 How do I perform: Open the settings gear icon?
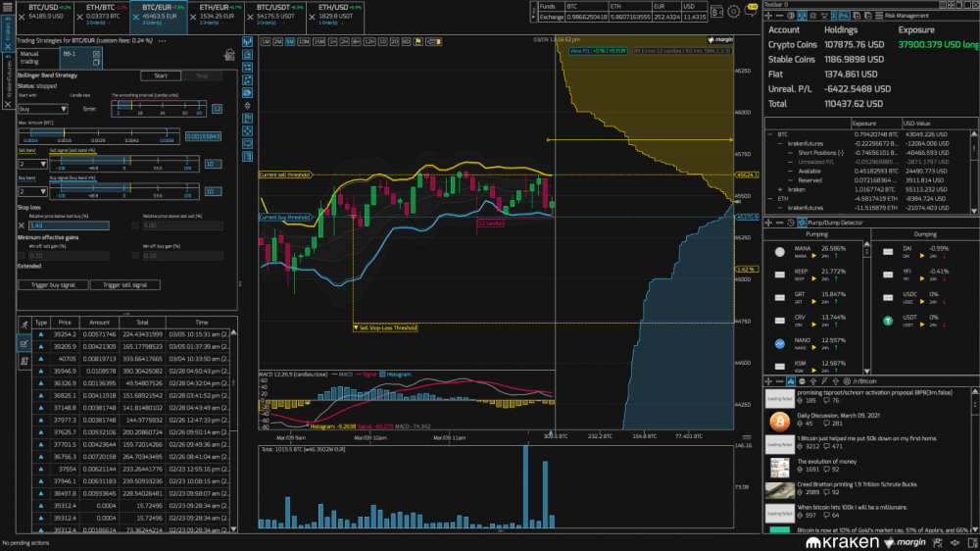(x=732, y=12)
